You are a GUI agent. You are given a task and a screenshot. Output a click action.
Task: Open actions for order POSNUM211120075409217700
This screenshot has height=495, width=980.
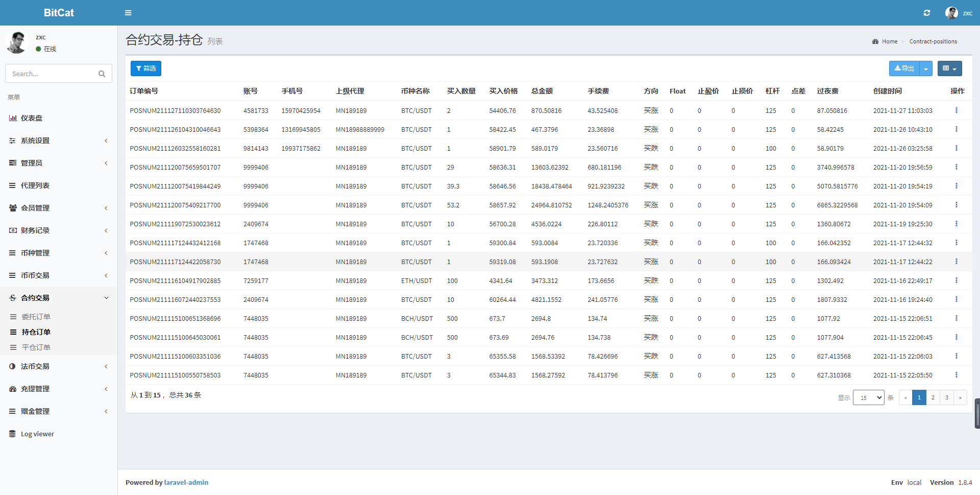click(x=956, y=205)
